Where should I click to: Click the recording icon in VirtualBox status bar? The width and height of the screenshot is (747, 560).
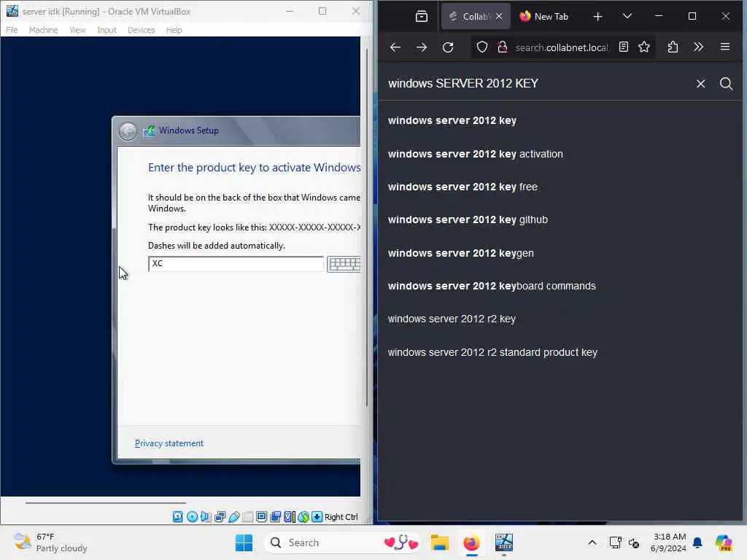275,517
